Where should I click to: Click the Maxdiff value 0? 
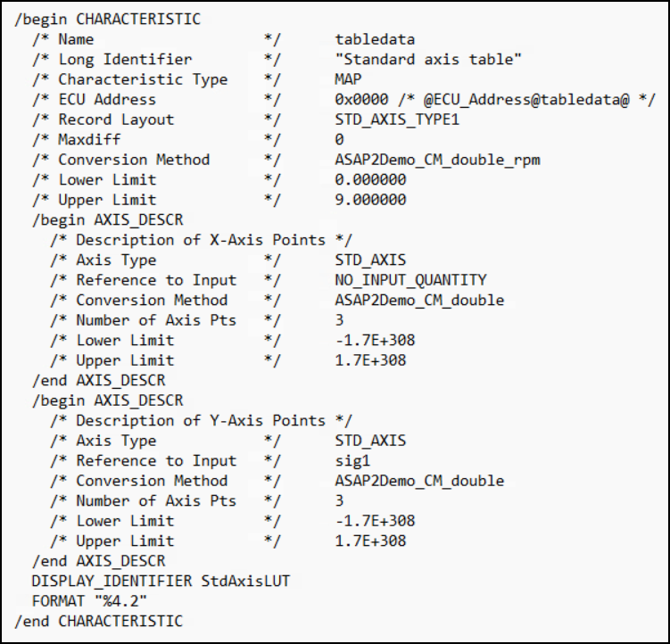click(340, 140)
